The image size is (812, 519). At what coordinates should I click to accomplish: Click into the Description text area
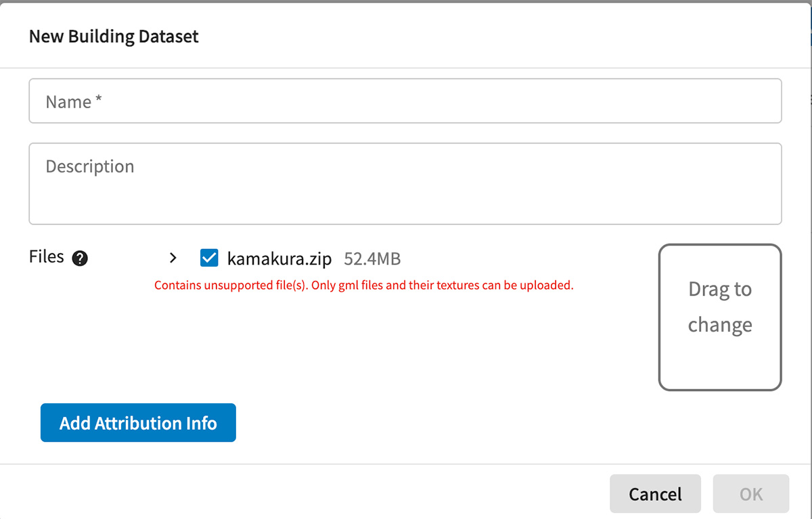point(405,183)
